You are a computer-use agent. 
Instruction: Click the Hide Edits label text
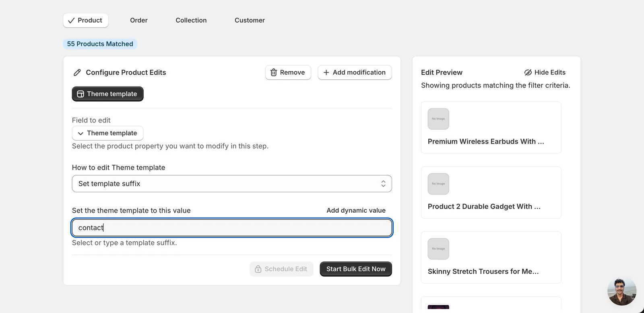pyautogui.click(x=550, y=73)
